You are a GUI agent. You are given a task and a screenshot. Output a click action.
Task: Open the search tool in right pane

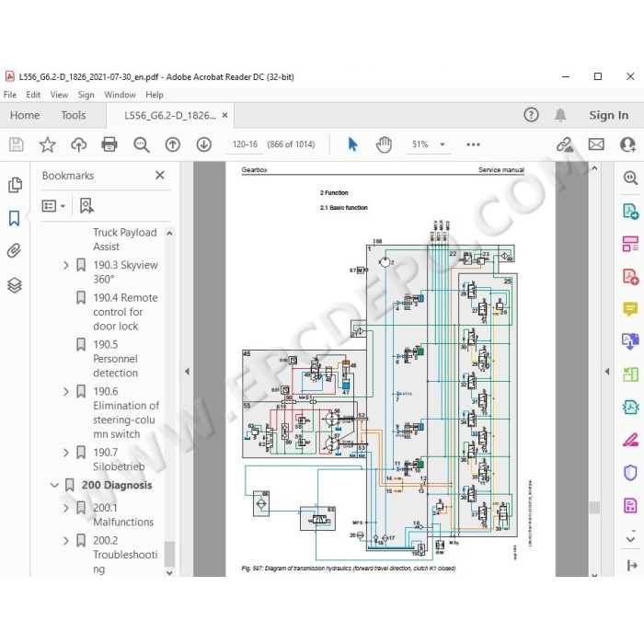pos(630,178)
